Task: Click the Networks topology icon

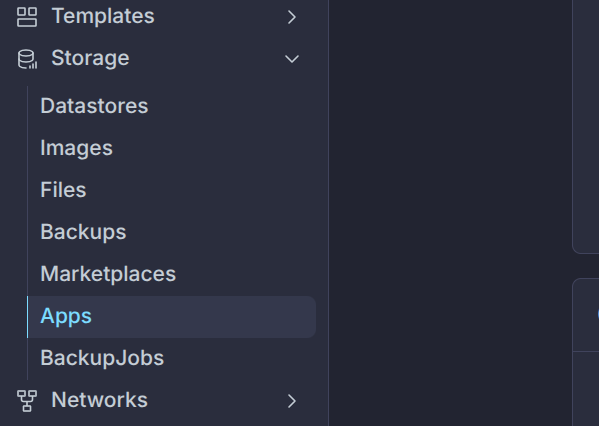Action: (27, 401)
